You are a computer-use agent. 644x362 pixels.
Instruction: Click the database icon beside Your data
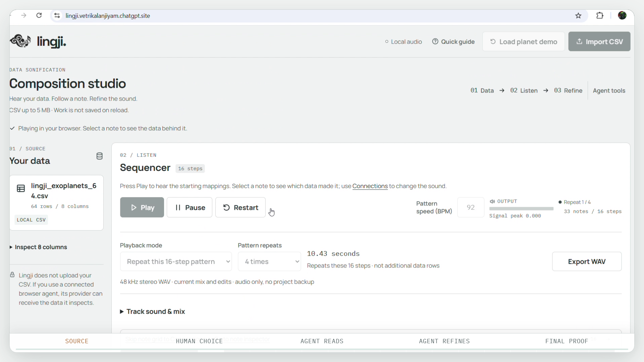pos(99,156)
